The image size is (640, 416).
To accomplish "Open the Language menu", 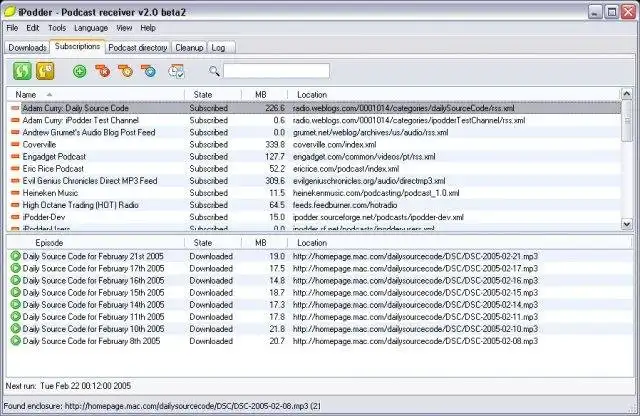I will 91,28.
